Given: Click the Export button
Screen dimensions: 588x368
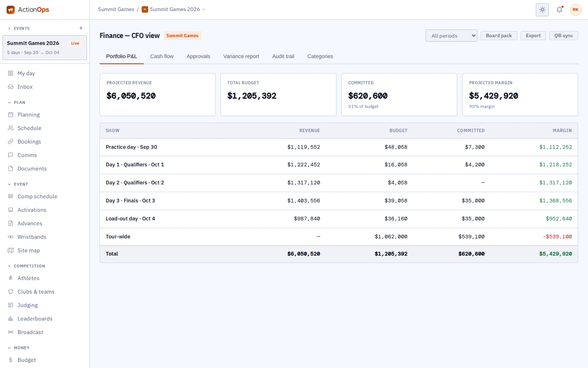Looking at the screenshot, I should pyautogui.click(x=533, y=36).
